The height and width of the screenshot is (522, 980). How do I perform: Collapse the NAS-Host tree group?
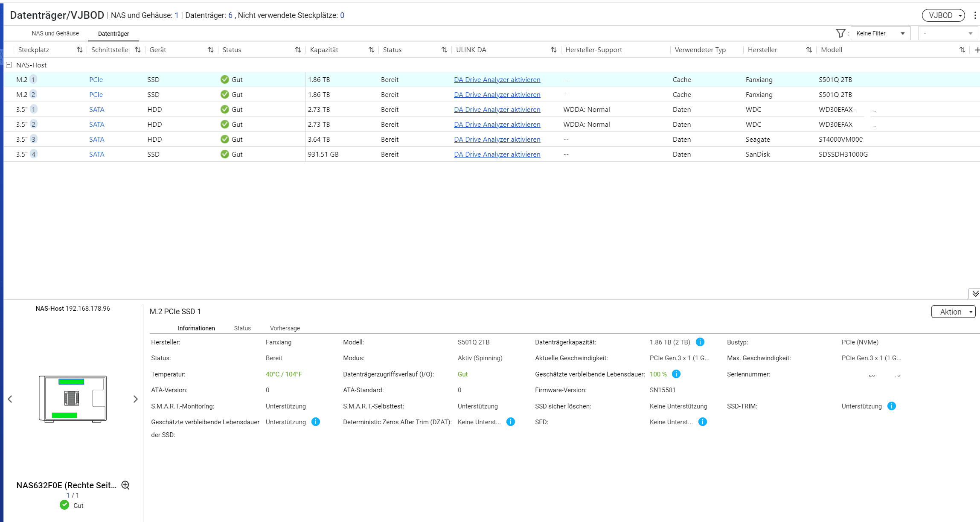click(9, 65)
